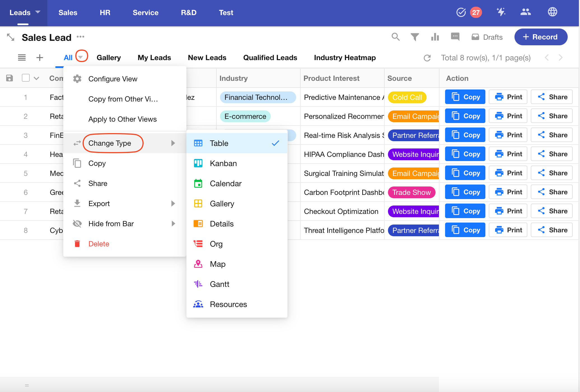Open the three-dot menu next to Sales Lead
The image size is (580, 392).
80,37
